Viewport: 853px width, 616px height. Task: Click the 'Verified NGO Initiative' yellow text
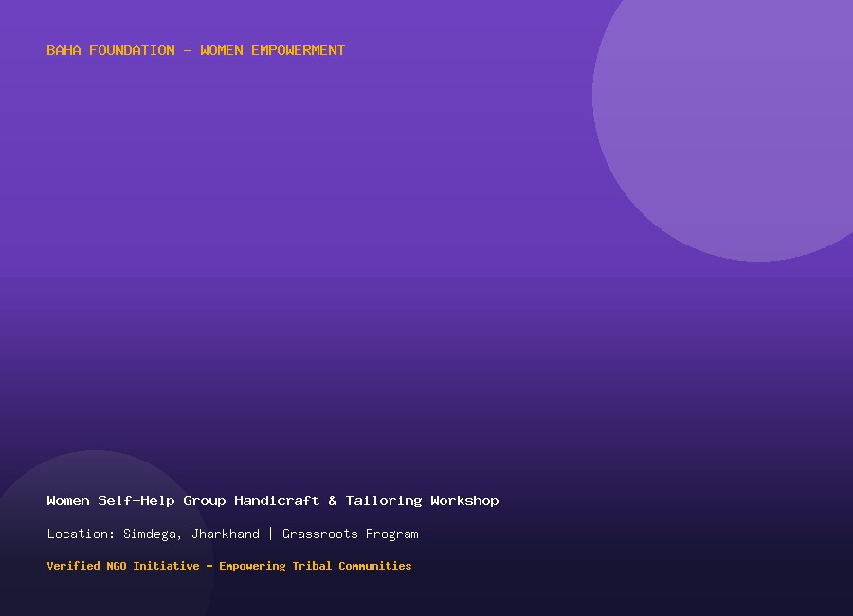pyautogui.click(x=123, y=566)
